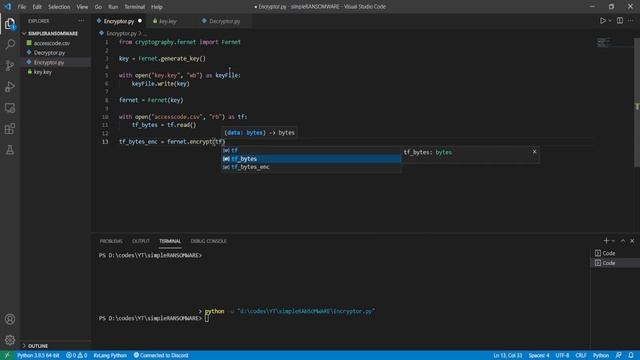Click Encryptor.py in breadcrumb path
Image resolution: width=640 pixels, height=360 pixels.
tap(121, 33)
